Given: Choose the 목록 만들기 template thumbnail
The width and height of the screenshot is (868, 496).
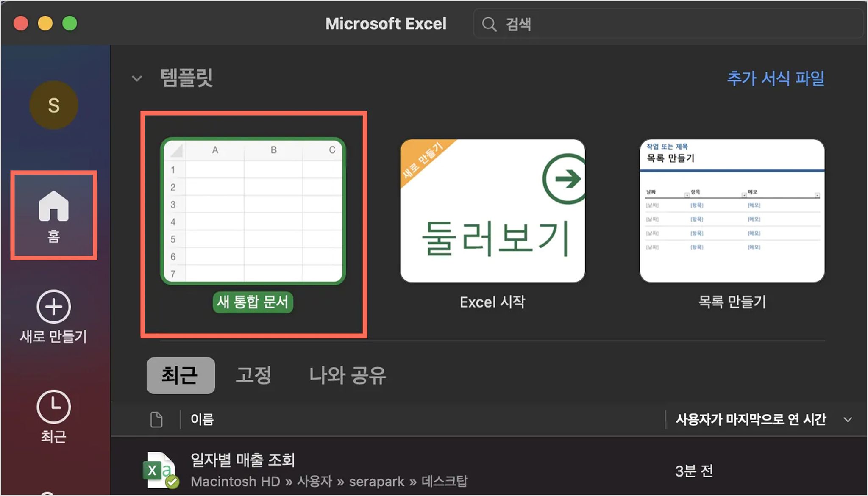Looking at the screenshot, I should [x=732, y=211].
